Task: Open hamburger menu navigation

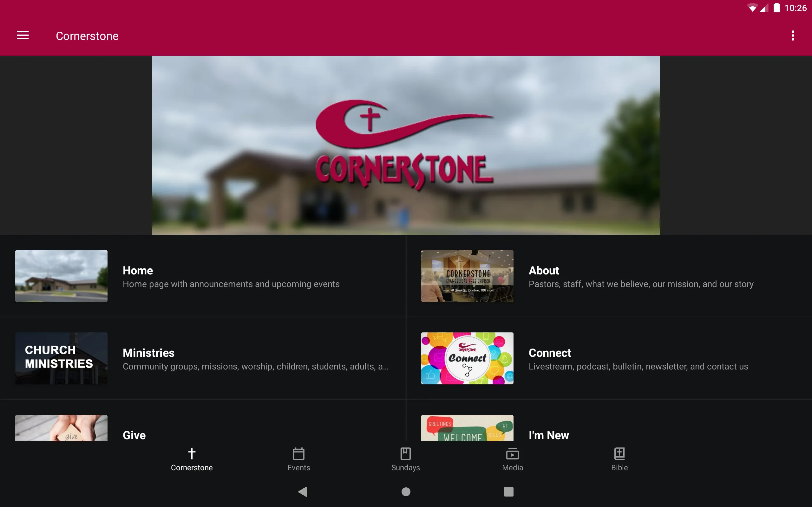Action: pos(23,35)
